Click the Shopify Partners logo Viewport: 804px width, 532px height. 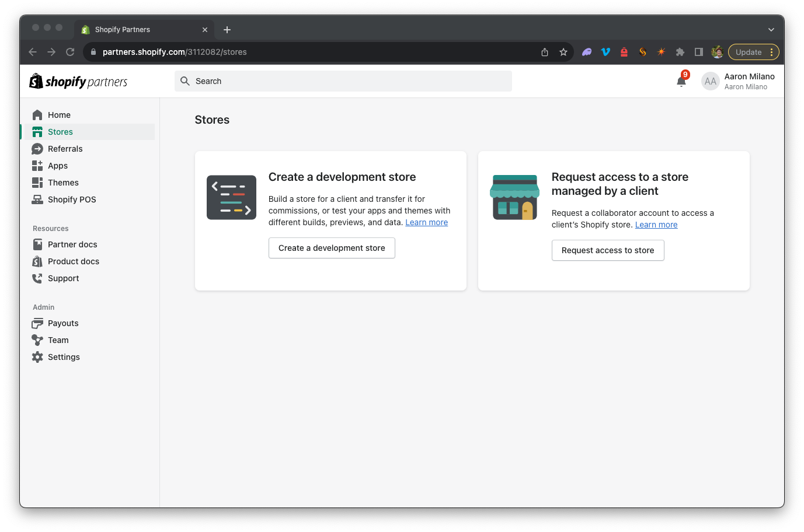tap(78, 81)
